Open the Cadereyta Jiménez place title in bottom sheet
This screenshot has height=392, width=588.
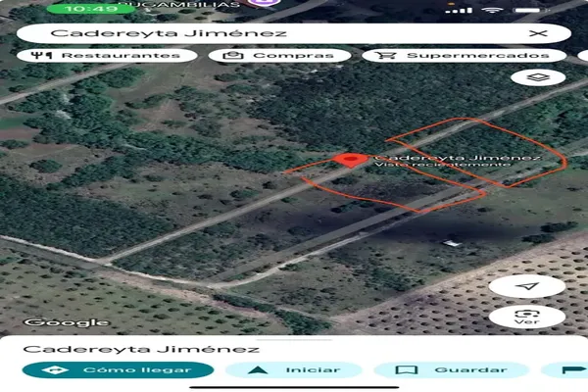click(x=141, y=349)
